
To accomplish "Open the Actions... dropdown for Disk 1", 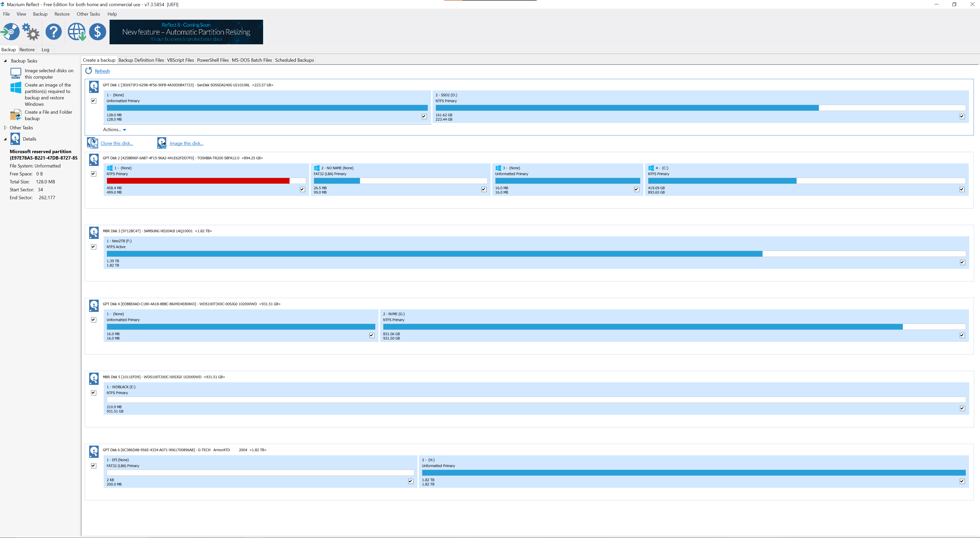I will point(114,130).
